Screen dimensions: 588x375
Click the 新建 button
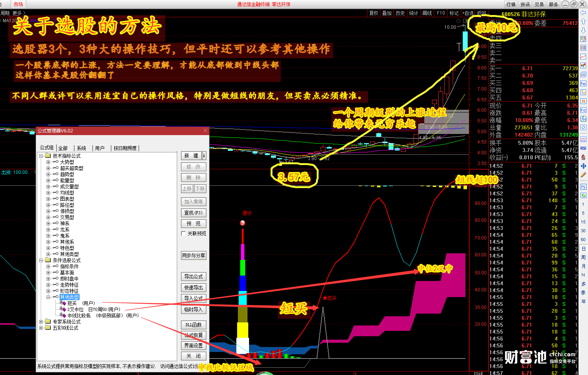coord(191,155)
